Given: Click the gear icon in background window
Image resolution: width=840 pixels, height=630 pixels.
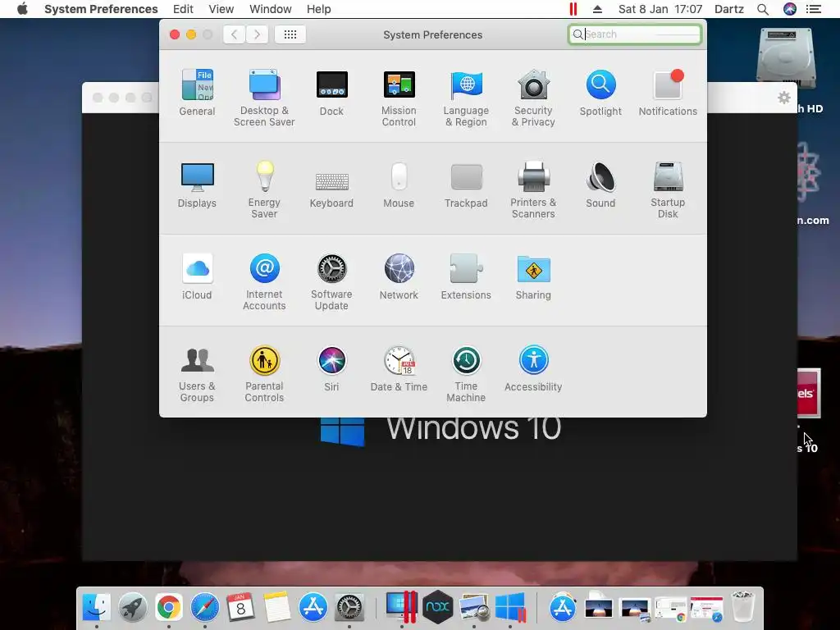Looking at the screenshot, I should (783, 98).
